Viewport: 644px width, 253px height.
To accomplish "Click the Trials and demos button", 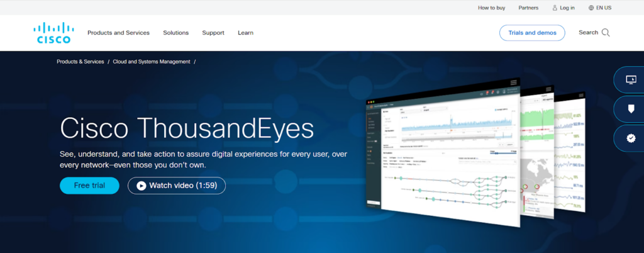I will click(532, 33).
